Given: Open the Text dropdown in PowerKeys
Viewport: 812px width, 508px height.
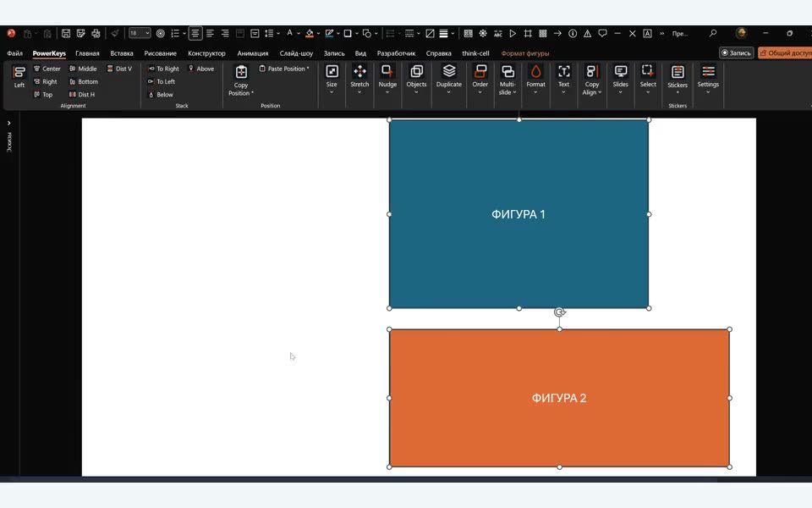Looking at the screenshot, I should point(563,80).
